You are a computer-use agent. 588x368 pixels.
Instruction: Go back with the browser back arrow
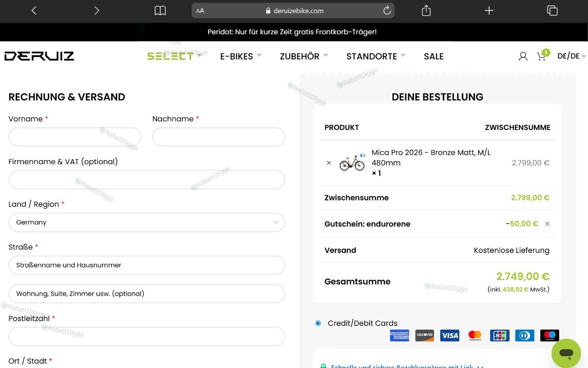coord(34,11)
